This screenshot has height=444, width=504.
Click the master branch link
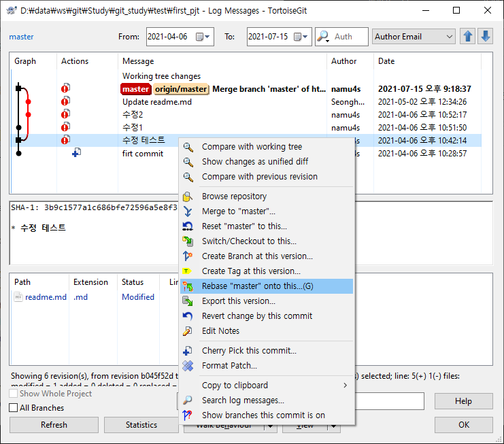[x=21, y=37]
